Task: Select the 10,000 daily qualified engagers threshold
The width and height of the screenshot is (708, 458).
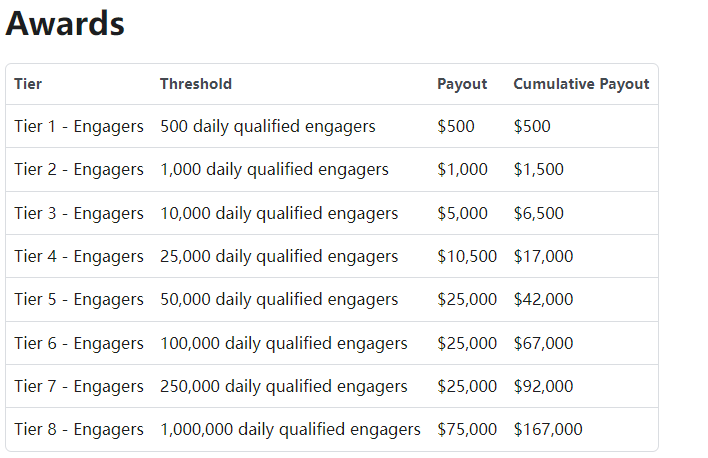Action: click(x=279, y=213)
